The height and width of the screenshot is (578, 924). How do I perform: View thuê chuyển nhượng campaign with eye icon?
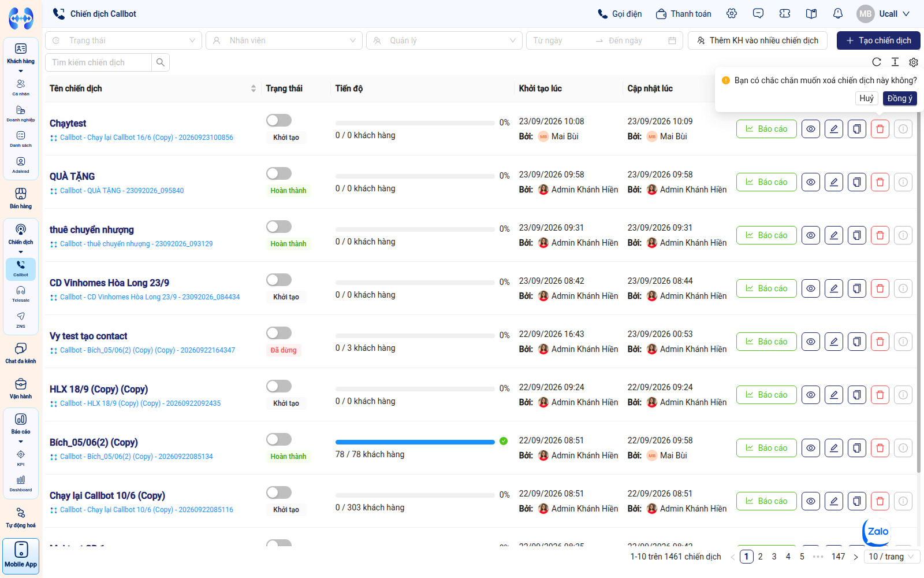(810, 235)
